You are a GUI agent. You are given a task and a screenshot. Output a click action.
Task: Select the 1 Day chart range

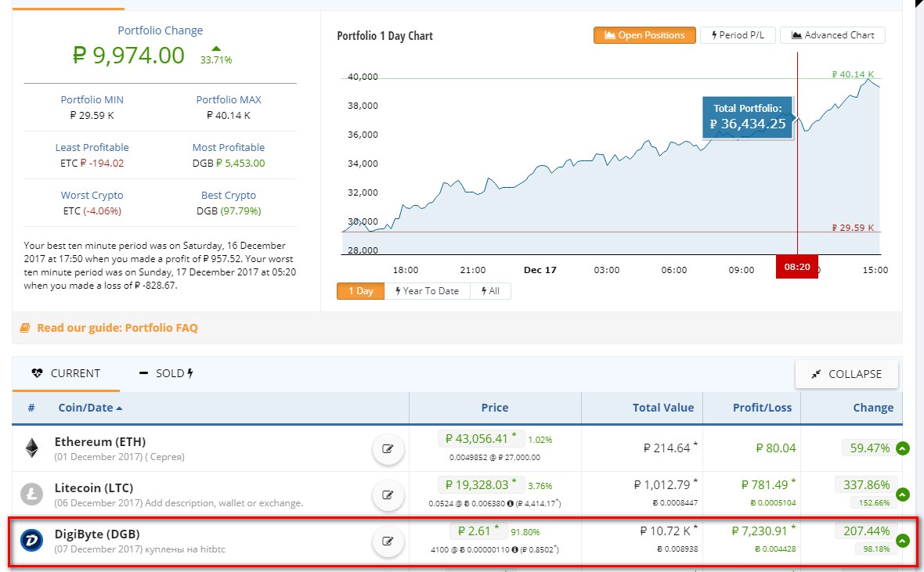pos(361,291)
